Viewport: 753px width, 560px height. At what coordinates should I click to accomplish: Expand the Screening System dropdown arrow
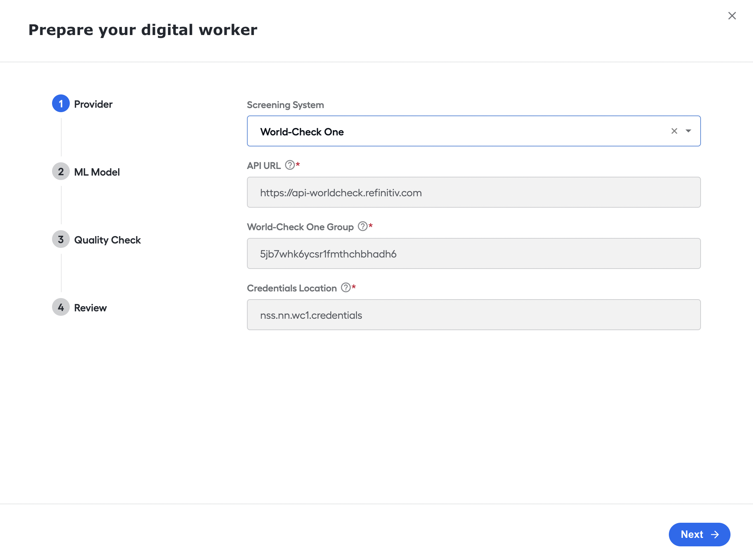688,131
